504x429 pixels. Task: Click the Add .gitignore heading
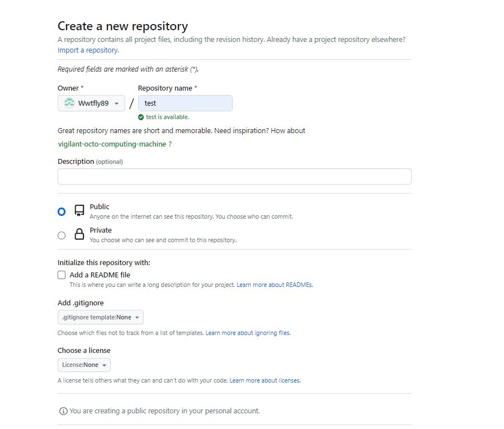81,303
